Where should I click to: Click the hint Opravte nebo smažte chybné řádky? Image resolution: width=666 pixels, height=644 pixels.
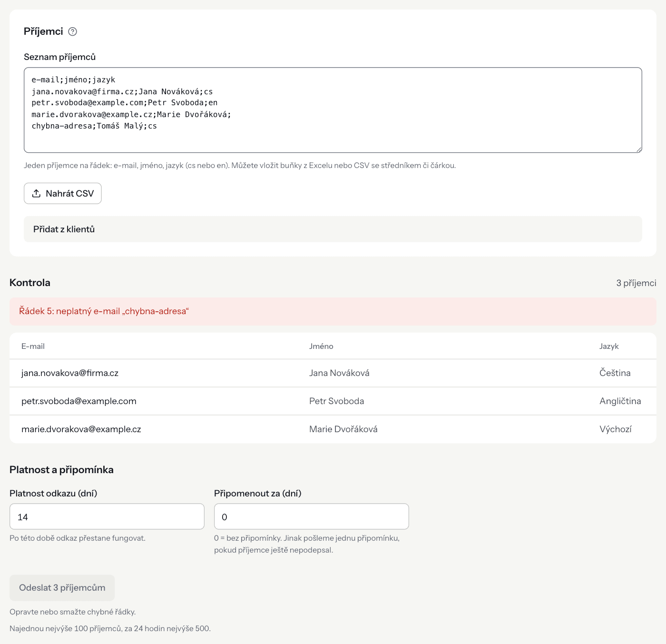pos(73,612)
